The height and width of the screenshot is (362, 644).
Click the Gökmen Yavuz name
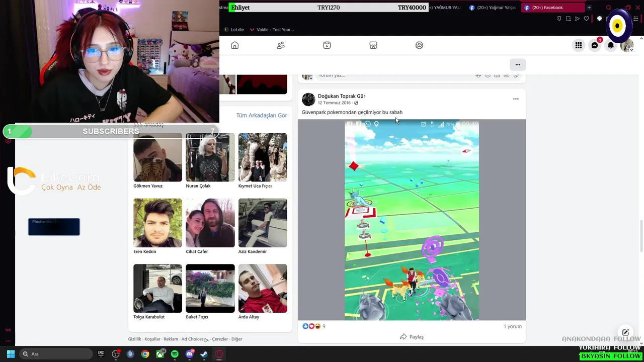point(148,186)
